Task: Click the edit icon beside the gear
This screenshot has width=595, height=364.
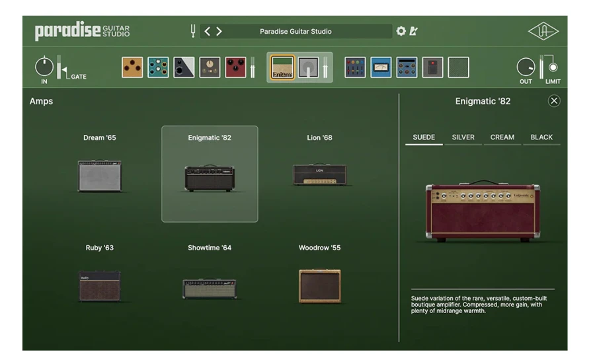Action: click(x=413, y=31)
